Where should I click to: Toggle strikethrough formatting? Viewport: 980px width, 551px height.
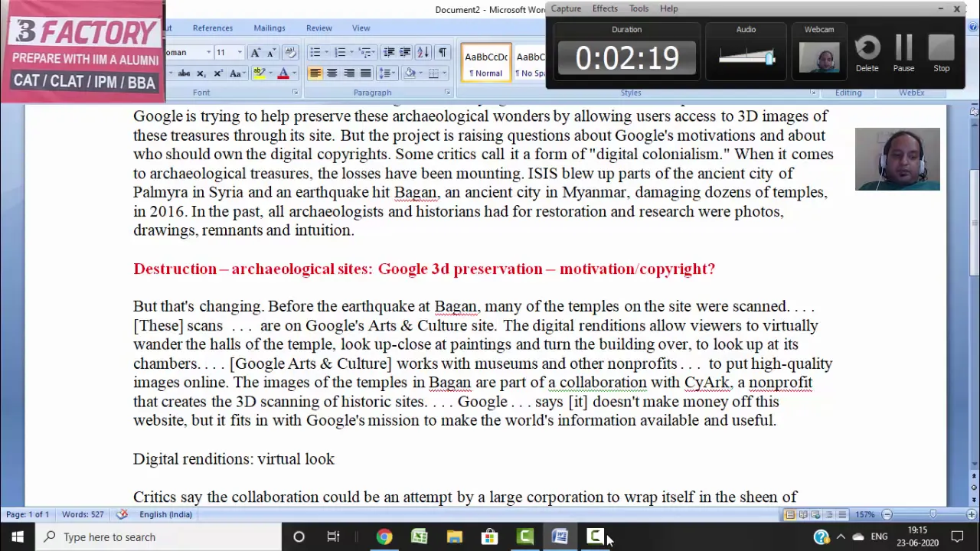tap(184, 73)
